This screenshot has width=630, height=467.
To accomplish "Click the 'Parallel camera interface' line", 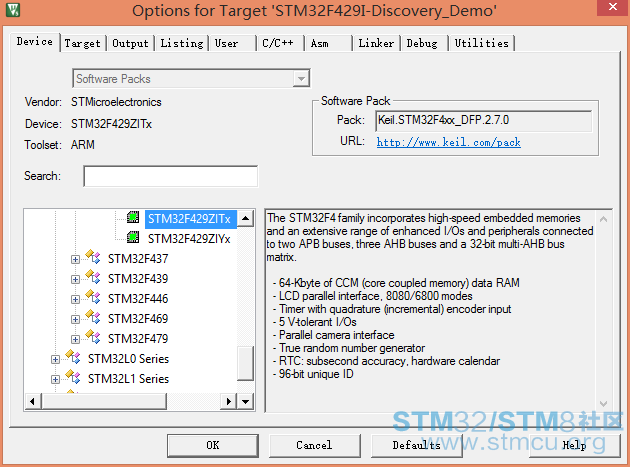I will point(333,335).
